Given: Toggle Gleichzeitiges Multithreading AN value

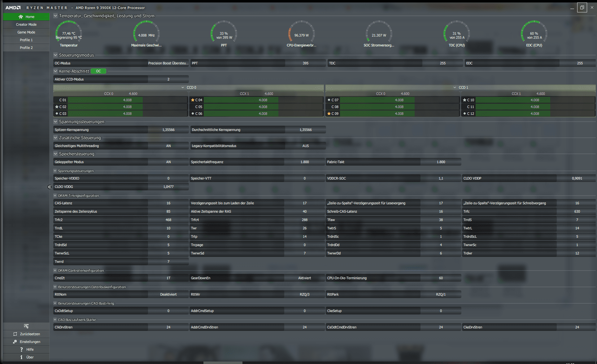Looking at the screenshot, I should [x=168, y=146].
